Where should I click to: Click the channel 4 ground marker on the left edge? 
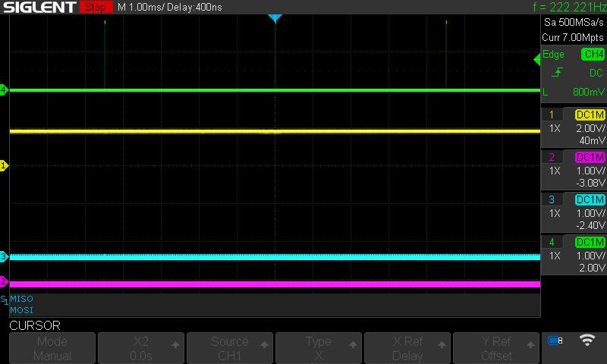(x=4, y=90)
